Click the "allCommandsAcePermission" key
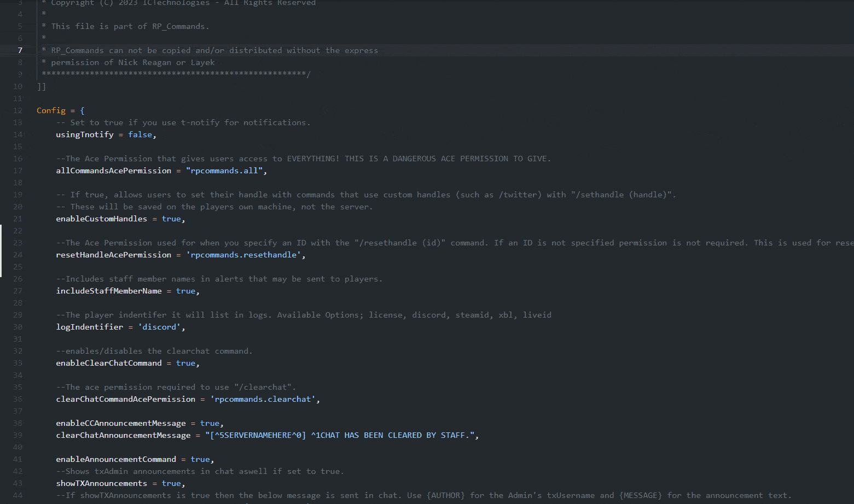854x504 pixels. (x=114, y=171)
